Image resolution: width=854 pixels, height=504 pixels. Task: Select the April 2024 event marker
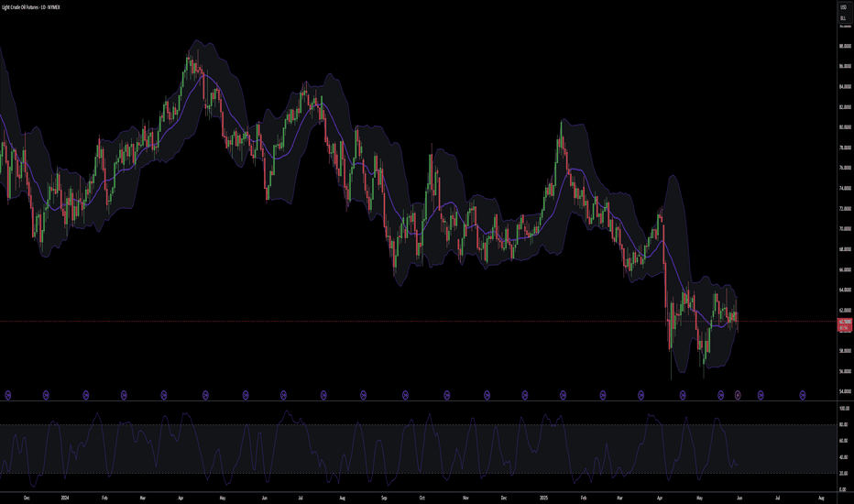tap(205, 395)
